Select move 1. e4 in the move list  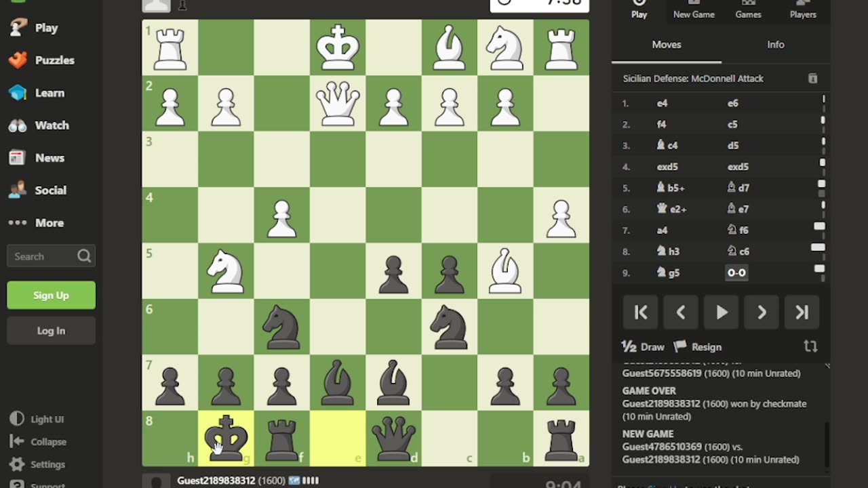[663, 104]
